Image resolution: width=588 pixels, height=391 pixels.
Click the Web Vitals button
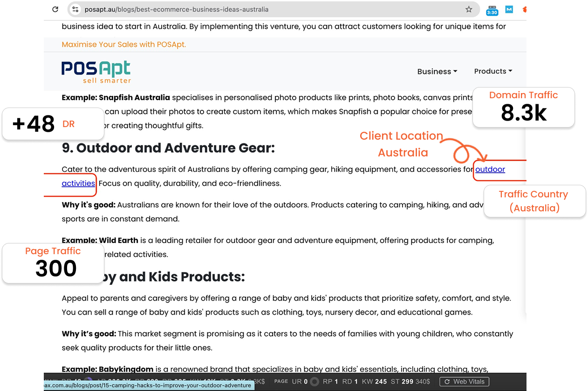tap(465, 382)
